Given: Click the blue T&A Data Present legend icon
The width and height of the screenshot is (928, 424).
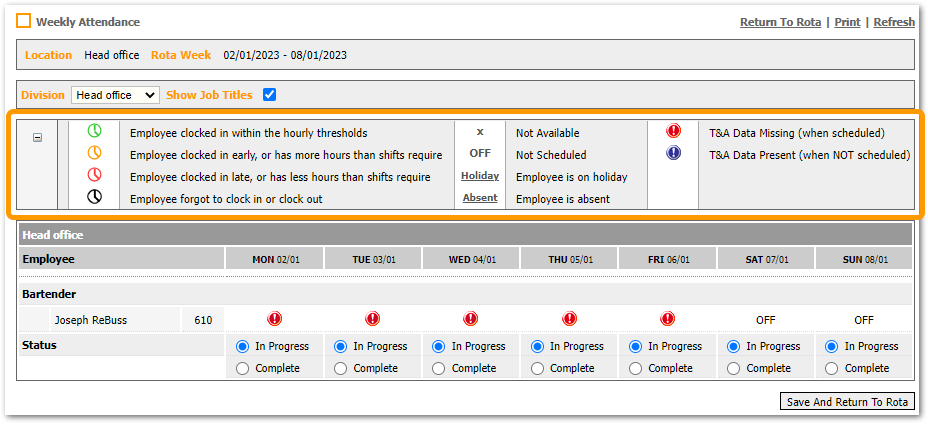Looking at the screenshot, I should [x=673, y=154].
